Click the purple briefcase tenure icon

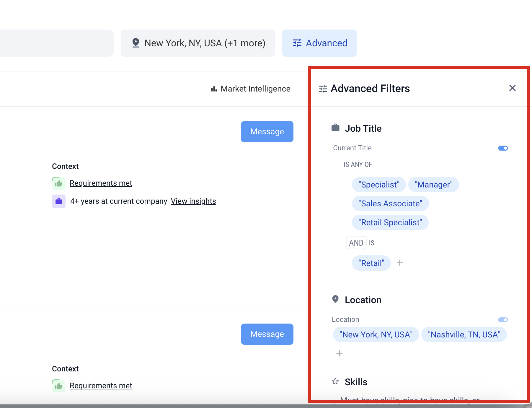tap(58, 201)
